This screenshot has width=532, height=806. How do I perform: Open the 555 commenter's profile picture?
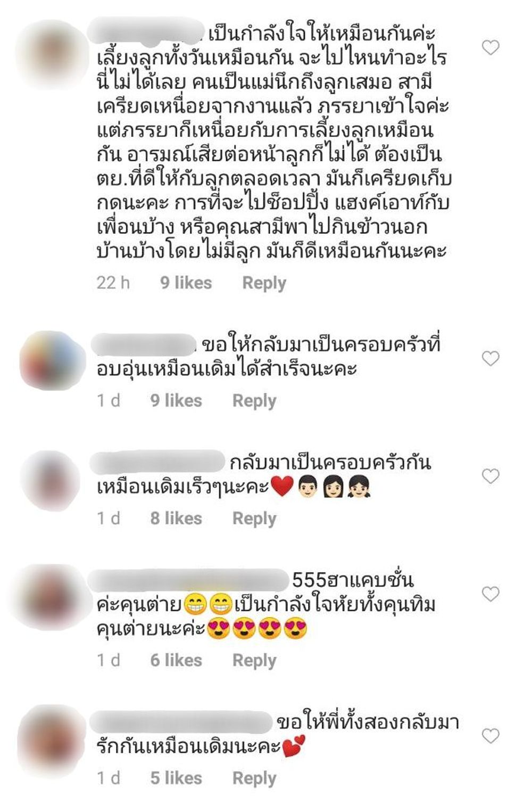(x=51, y=597)
